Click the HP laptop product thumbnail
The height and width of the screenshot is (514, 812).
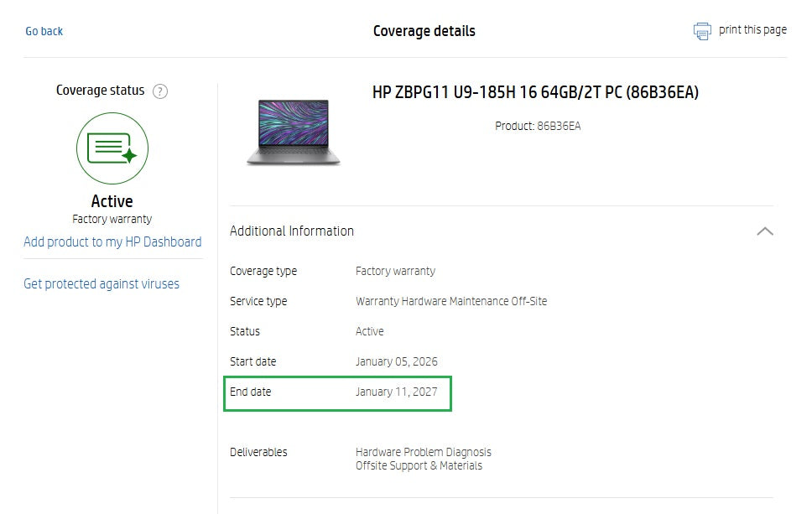click(x=293, y=132)
